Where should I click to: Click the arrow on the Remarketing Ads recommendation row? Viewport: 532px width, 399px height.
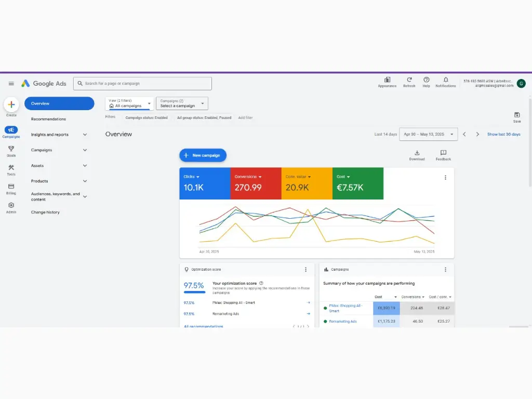(308, 314)
